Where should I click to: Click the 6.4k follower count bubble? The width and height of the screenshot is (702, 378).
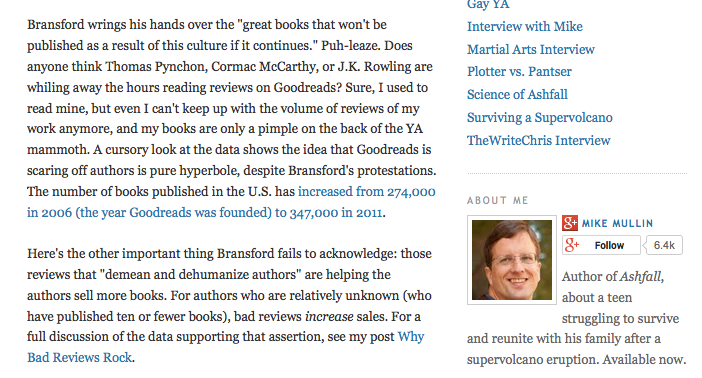663,245
